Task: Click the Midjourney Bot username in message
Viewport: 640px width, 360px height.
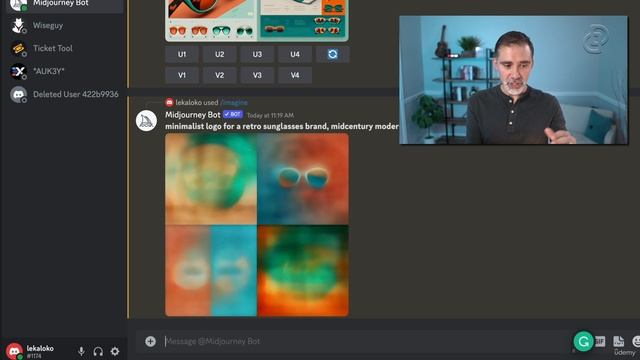Action: tap(193, 115)
